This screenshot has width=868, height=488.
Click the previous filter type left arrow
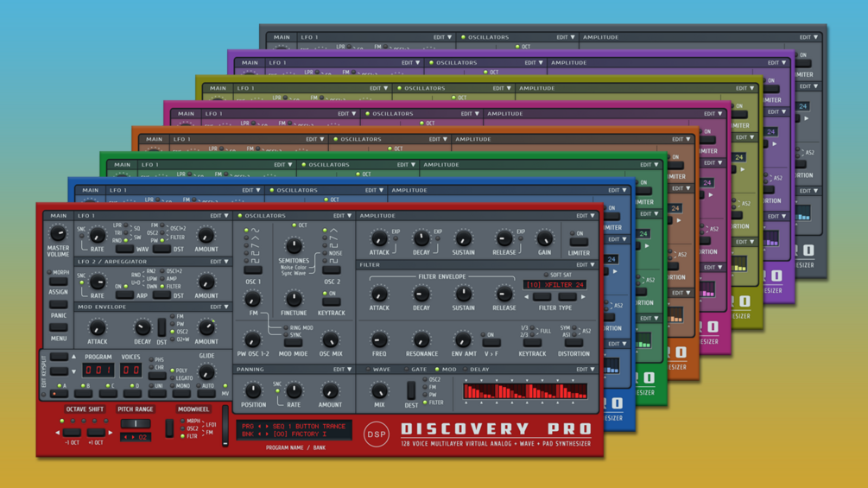pos(527,297)
